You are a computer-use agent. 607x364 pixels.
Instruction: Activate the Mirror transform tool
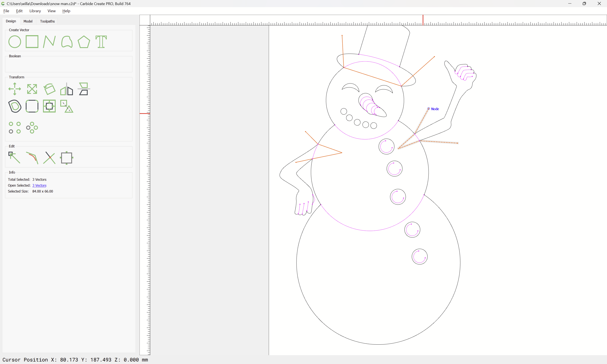67,89
